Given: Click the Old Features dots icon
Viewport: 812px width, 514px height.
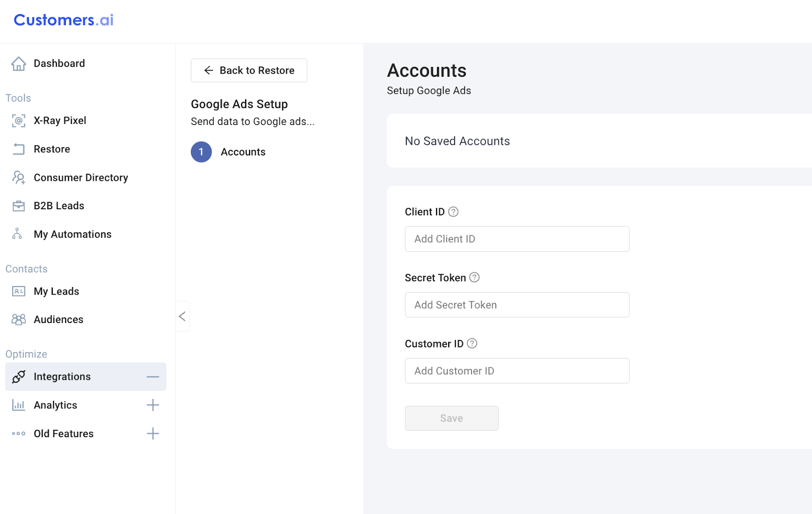Looking at the screenshot, I should pyautogui.click(x=19, y=433).
